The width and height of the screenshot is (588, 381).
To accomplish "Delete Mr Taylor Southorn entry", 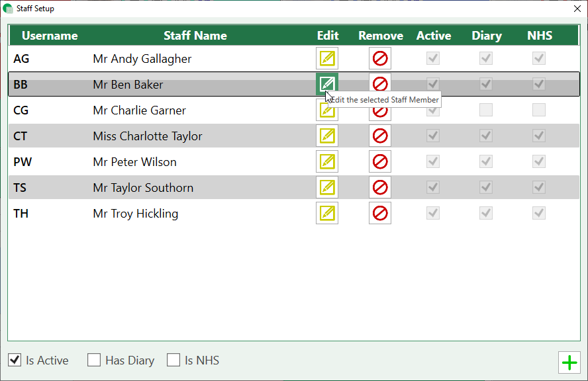I will [x=380, y=188].
